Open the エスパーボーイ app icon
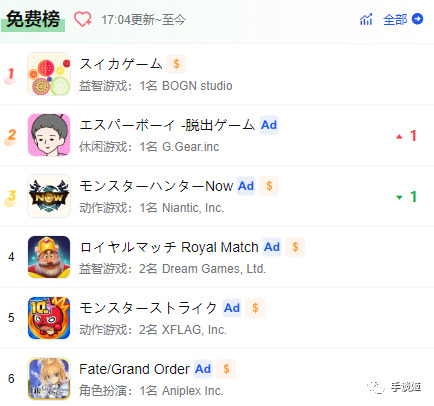The image size is (434, 406). (49, 135)
